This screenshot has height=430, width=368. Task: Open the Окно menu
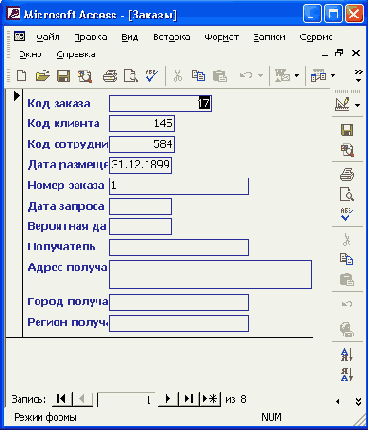(30, 54)
